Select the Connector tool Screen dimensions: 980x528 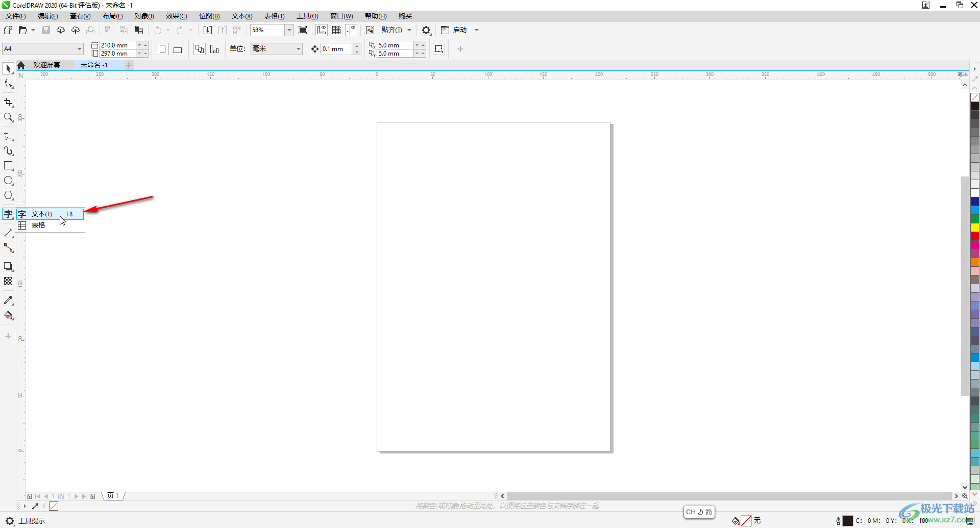pyautogui.click(x=8, y=248)
